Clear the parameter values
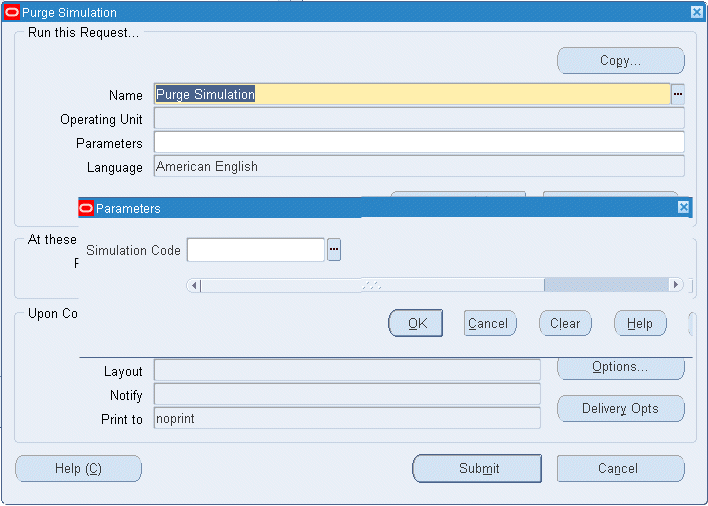Image resolution: width=708 pixels, height=506 pixels. [x=565, y=323]
